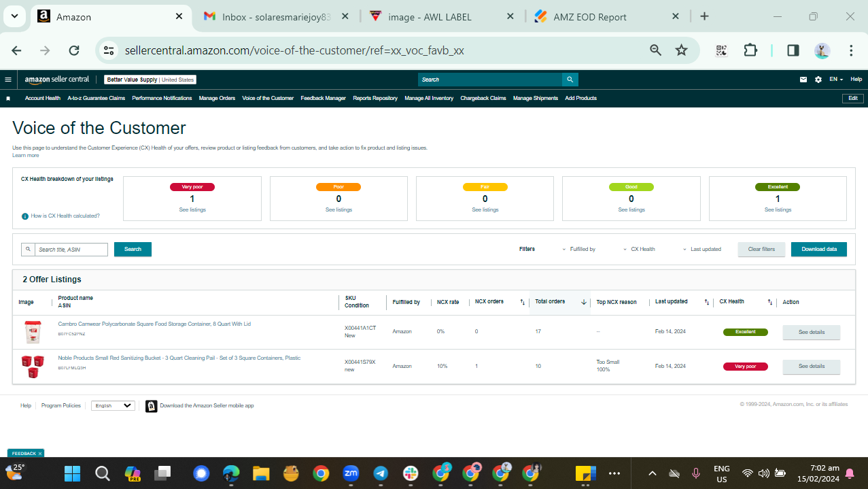The width and height of the screenshot is (868, 489).
Task: Open the Chrome extensions puzzle icon
Action: tap(750, 50)
